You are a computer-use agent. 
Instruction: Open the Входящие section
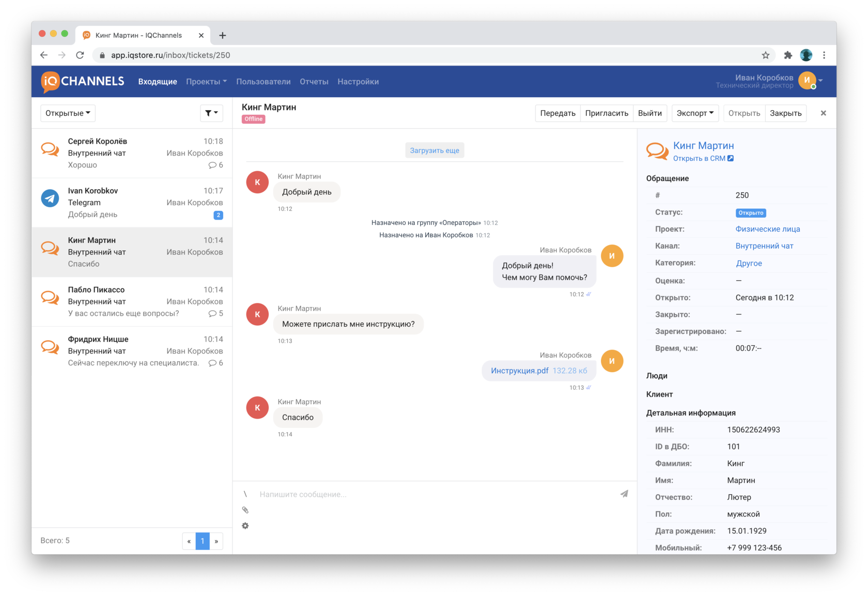[158, 82]
